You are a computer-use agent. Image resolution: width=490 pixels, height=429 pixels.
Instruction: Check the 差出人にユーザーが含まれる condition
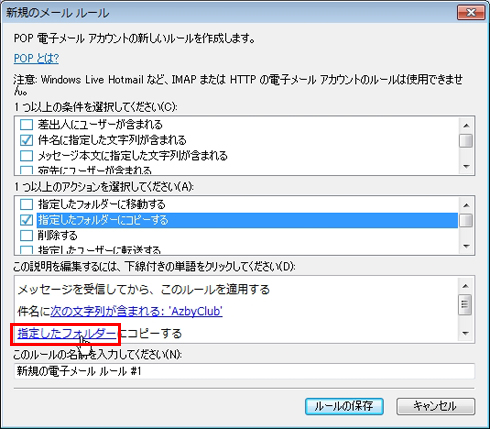click(x=26, y=125)
